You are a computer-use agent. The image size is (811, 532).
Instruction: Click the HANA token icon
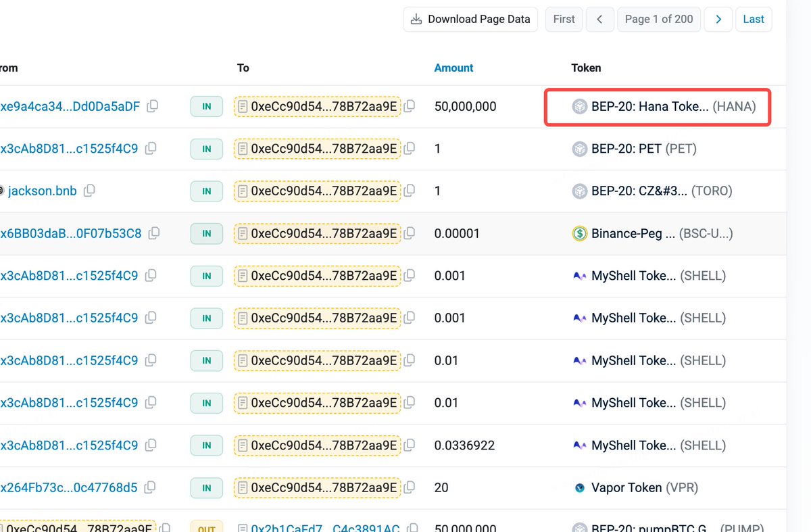click(x=579, y=106)
